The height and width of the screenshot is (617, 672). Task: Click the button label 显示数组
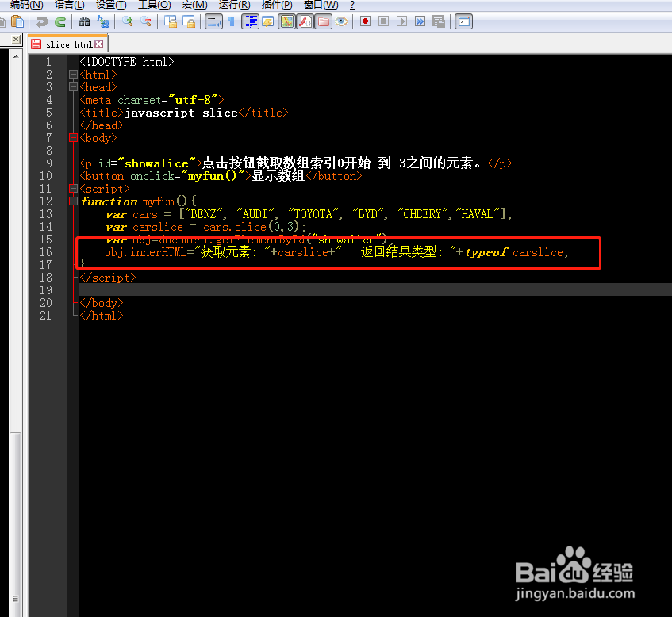[278, 176]
